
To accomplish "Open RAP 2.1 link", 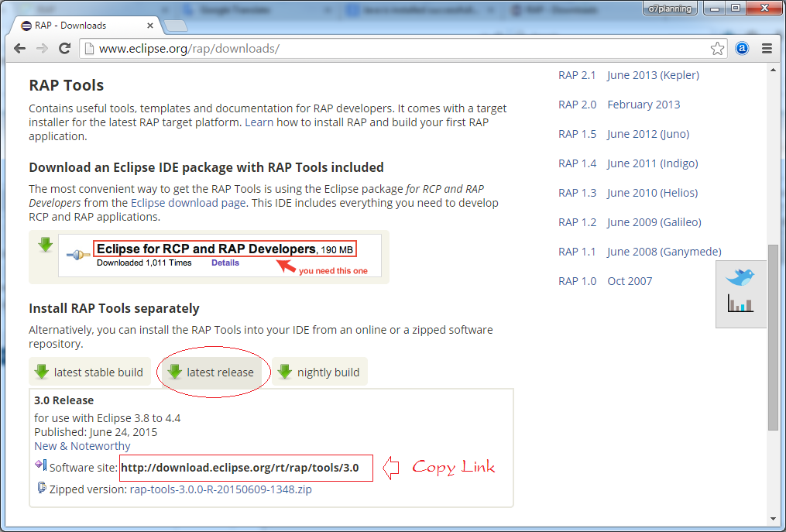I will 577,75.
